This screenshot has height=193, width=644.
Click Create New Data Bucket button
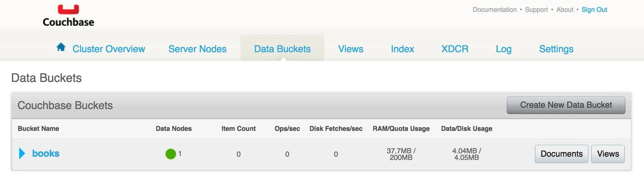pos(566,105)
